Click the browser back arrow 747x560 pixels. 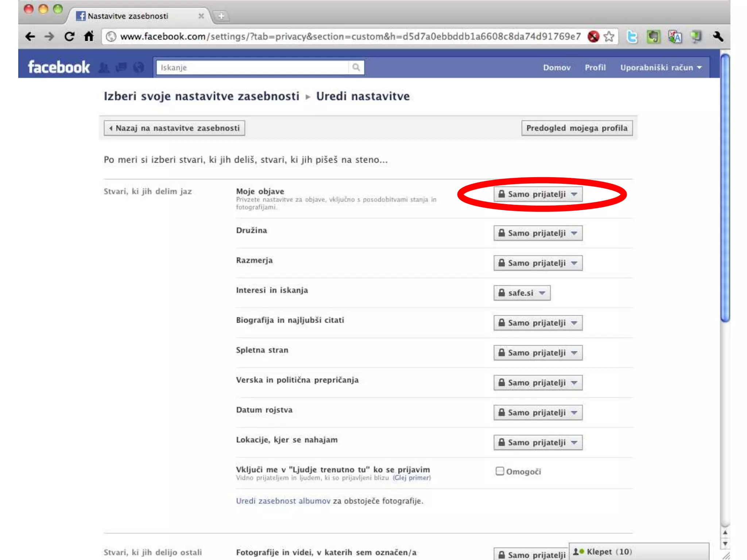pyautogui.click(x=30, y=36)
